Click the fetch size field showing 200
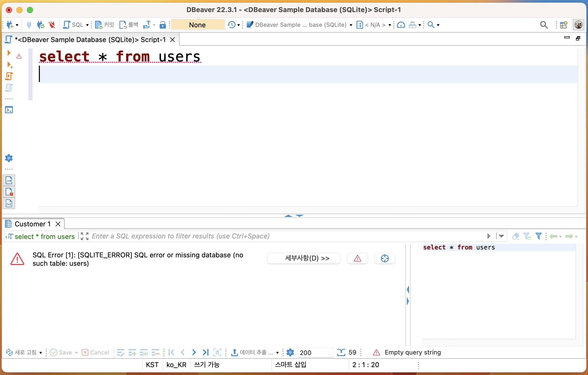 [x=316, y=352]
